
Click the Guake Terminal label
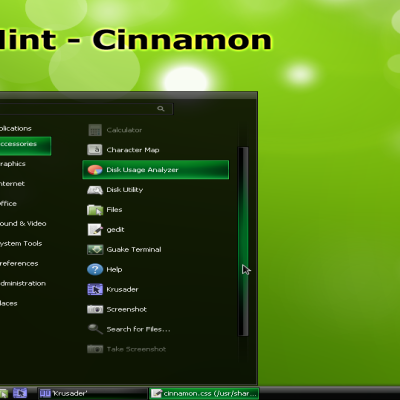point(134,249)
